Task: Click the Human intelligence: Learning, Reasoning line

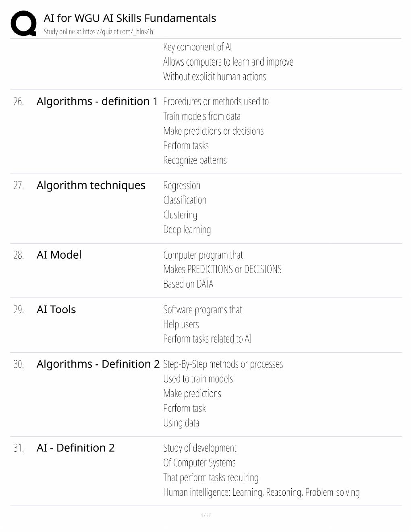Action: tap(262, 492)
